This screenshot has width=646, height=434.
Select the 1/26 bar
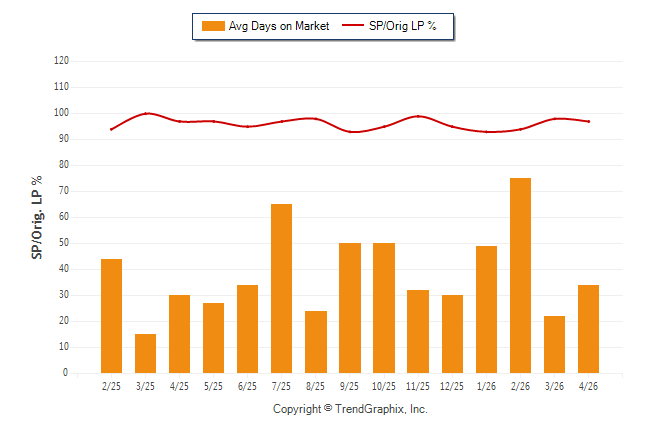(x=486, y=310)
